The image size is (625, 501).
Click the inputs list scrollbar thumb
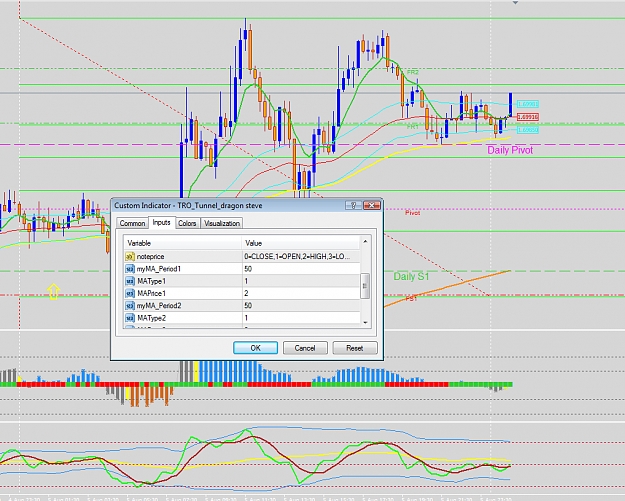tap(365, 286)
